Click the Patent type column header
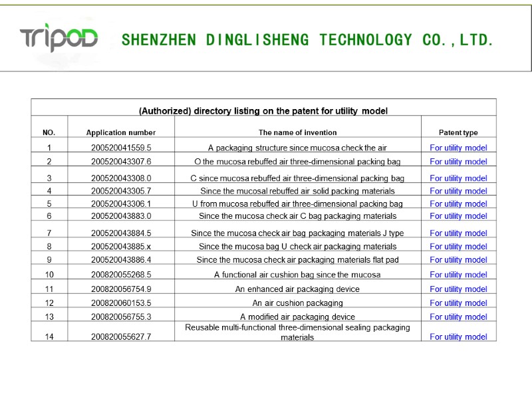 tap(458, 132)
